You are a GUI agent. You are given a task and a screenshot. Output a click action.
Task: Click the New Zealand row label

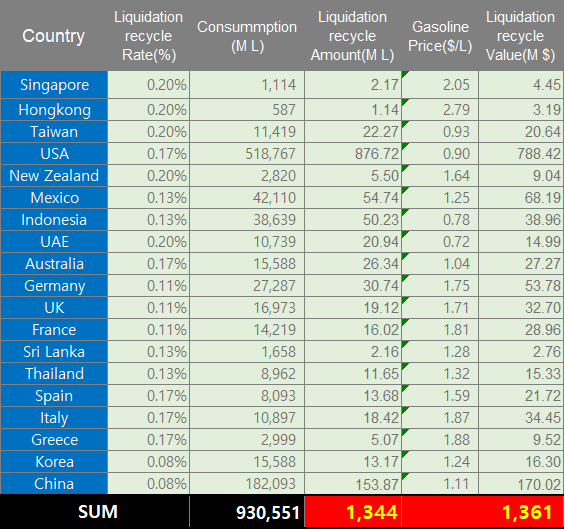coord(54,176)
